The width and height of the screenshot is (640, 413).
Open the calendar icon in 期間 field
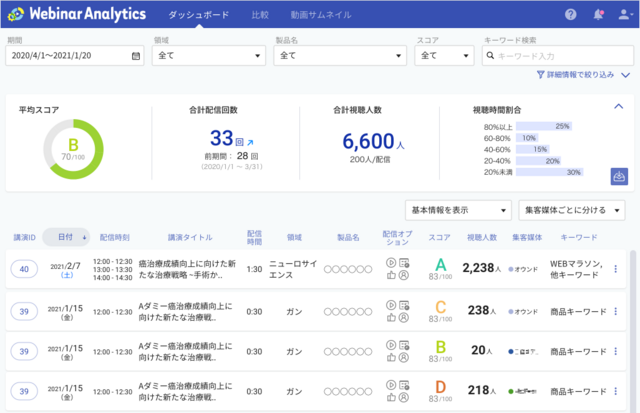point(136,56)
